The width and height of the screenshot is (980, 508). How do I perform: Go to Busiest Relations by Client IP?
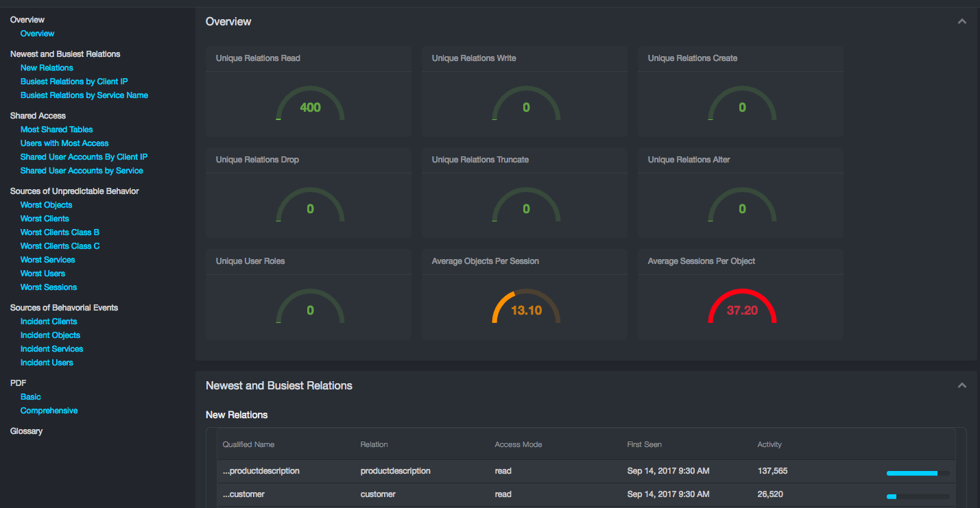pyautogui.click(x=74, y=82)
